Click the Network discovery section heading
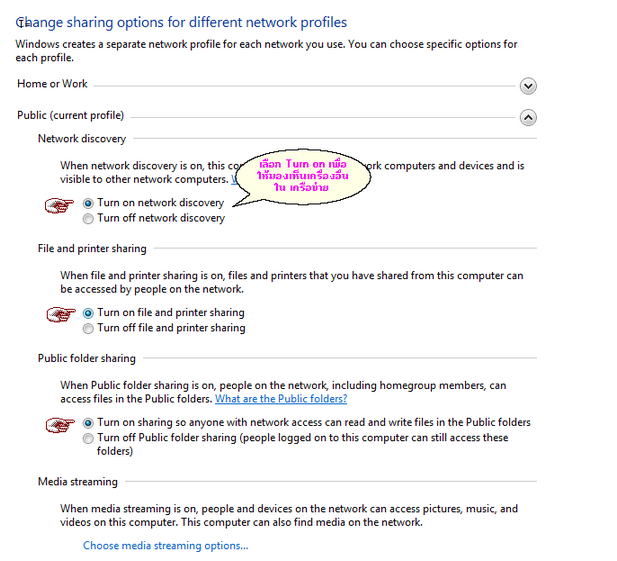Screen dimensions: 617x561 (x=82, y=139)
